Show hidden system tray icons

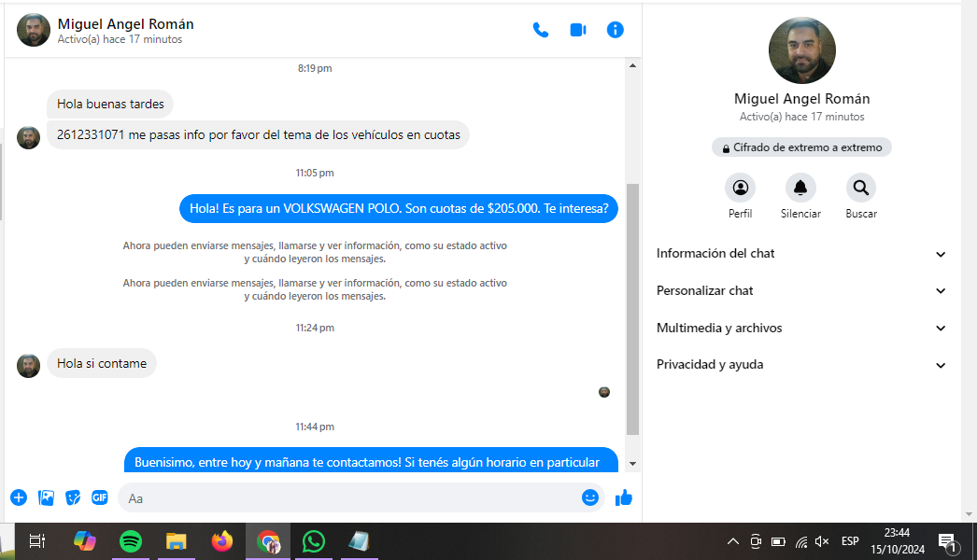(732, 541)
